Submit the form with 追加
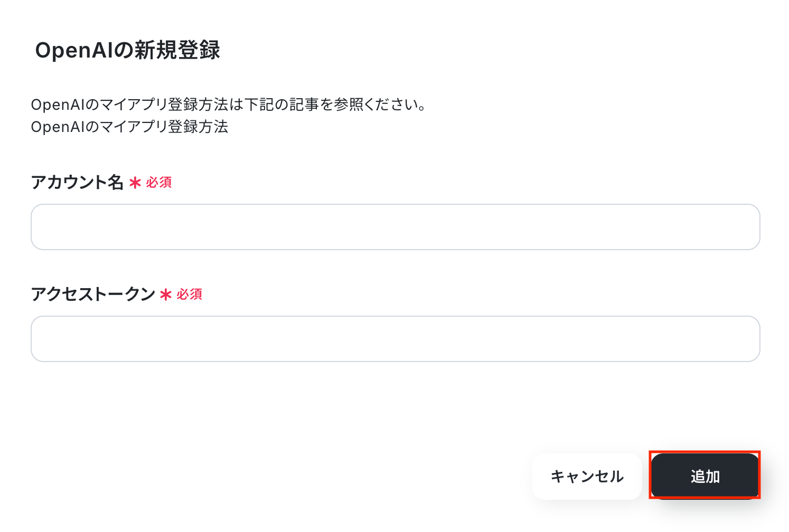 coord(705,477)
